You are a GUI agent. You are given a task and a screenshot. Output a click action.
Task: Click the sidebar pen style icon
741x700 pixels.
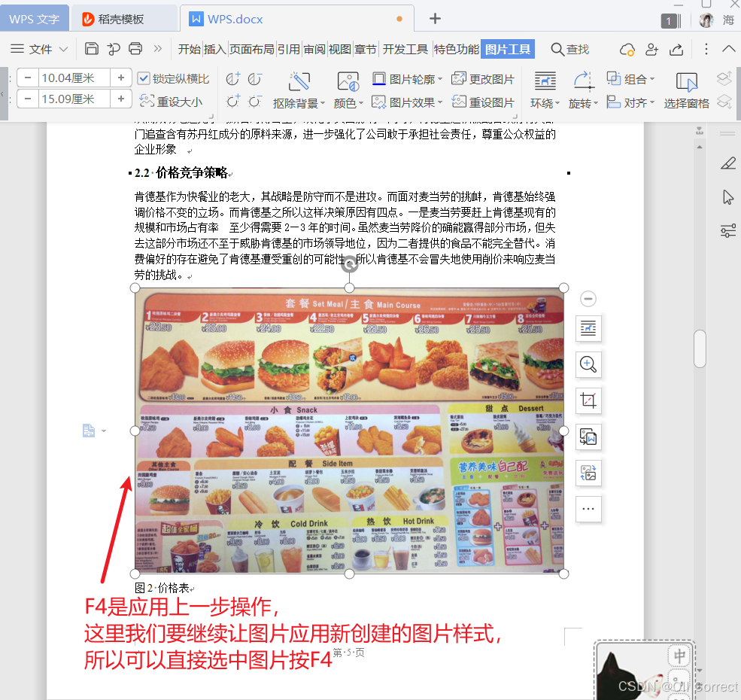tap(727, 163)
